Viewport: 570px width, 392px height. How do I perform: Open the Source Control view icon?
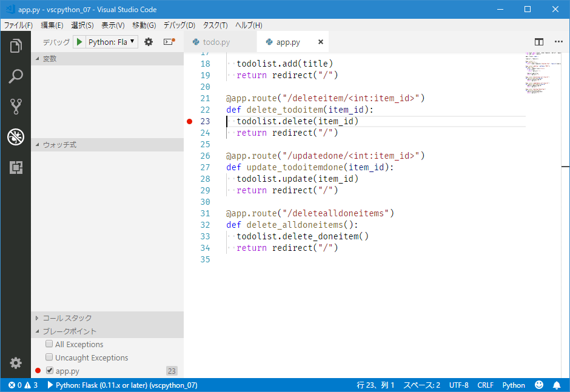[x=16, y=107]
